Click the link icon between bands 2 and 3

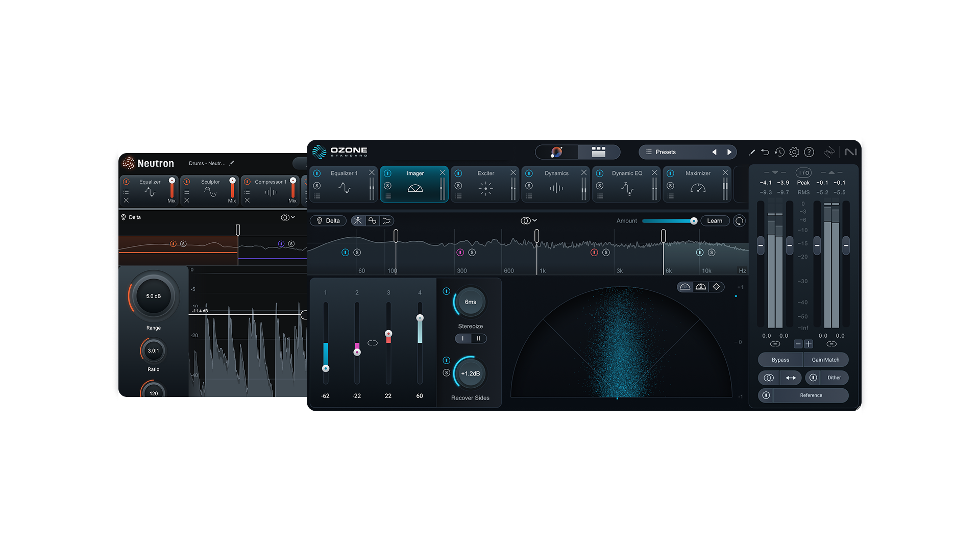point(373,343)
